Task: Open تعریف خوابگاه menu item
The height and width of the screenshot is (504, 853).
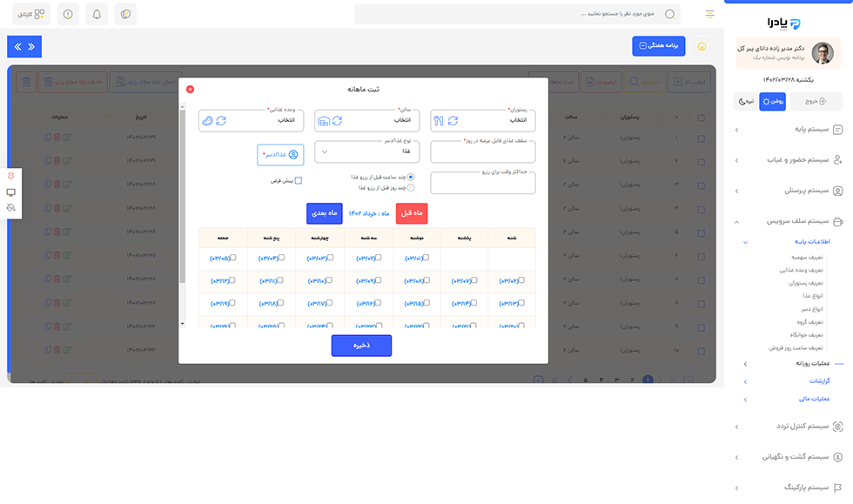Action: pyautogui.click(x=806, y=335)
